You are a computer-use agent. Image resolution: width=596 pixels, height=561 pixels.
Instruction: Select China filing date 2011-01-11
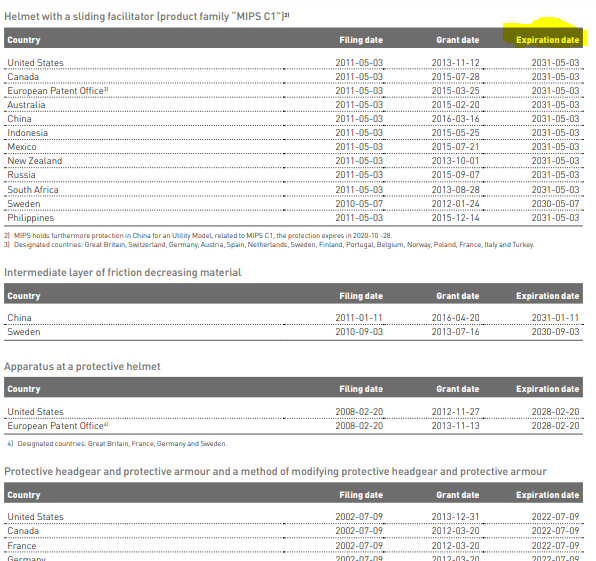[x=359, y=318]
